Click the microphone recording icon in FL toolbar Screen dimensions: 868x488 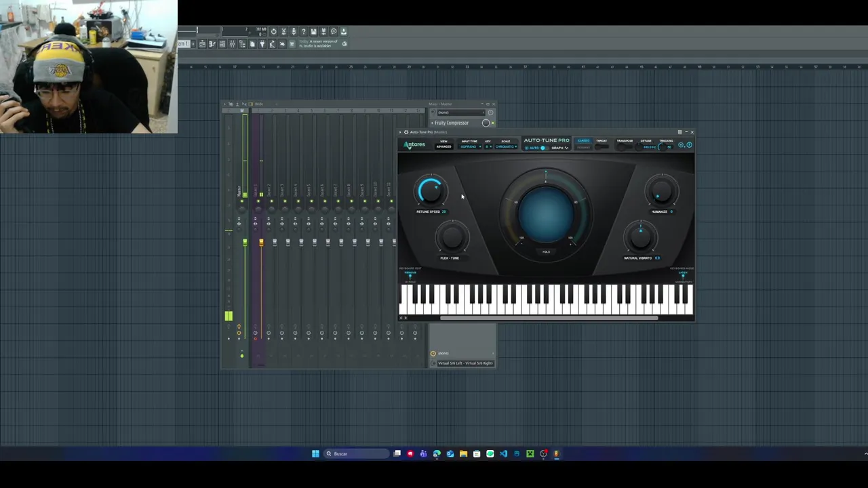(x=294, y=31)
